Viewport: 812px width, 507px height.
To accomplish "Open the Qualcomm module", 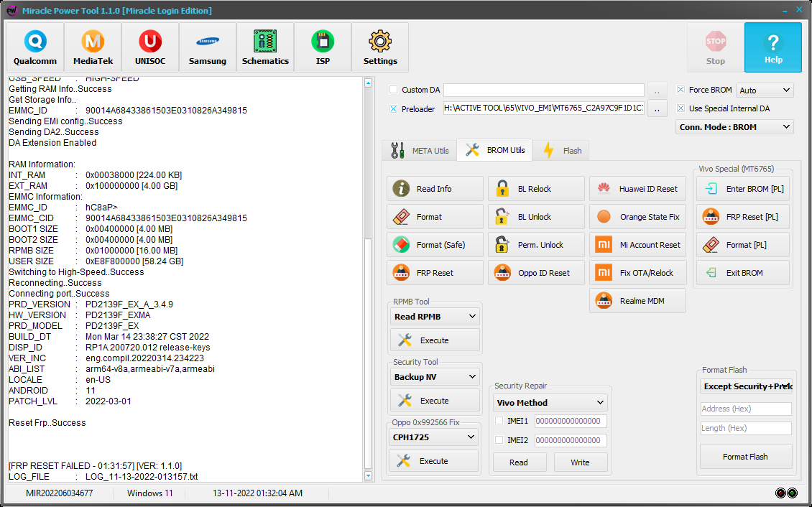I will [x=35, y=47].
